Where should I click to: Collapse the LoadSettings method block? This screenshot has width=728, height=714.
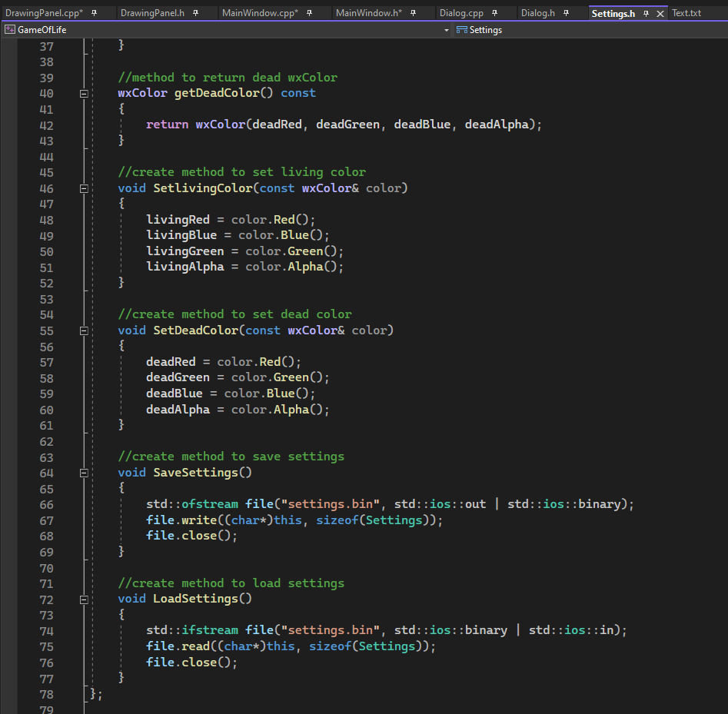point(84,599)
